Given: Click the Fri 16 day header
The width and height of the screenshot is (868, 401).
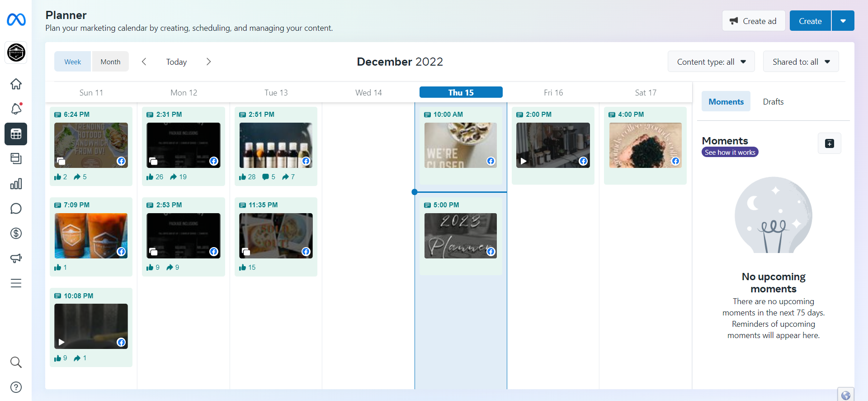Looking at the screenshot, I should [553, 93].
